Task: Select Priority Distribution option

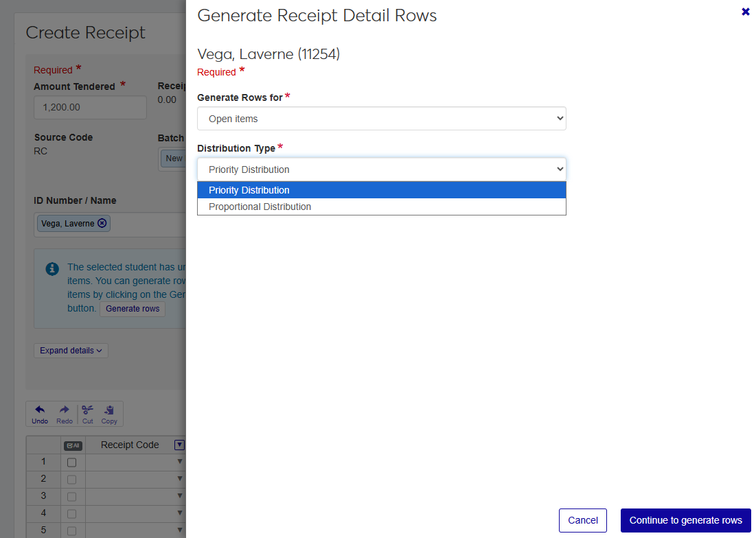Action: point(381,190)
